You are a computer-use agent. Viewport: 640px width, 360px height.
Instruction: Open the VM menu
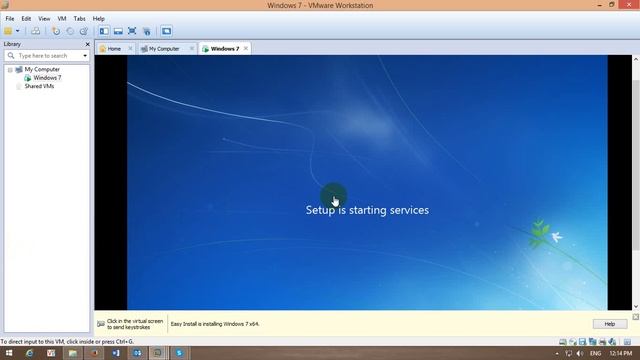pos(62,19)
